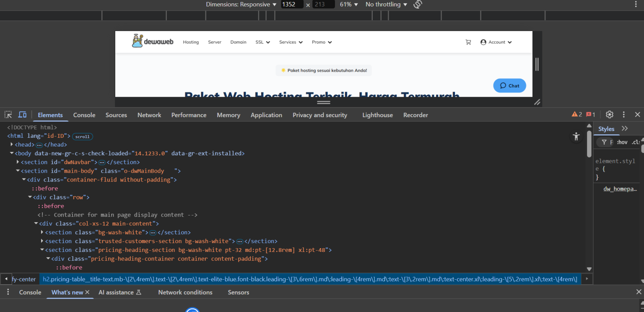This screenshot has width=644, height=312.
Task: Open the DevTools three-dot menu
Action: pos(623,114)
